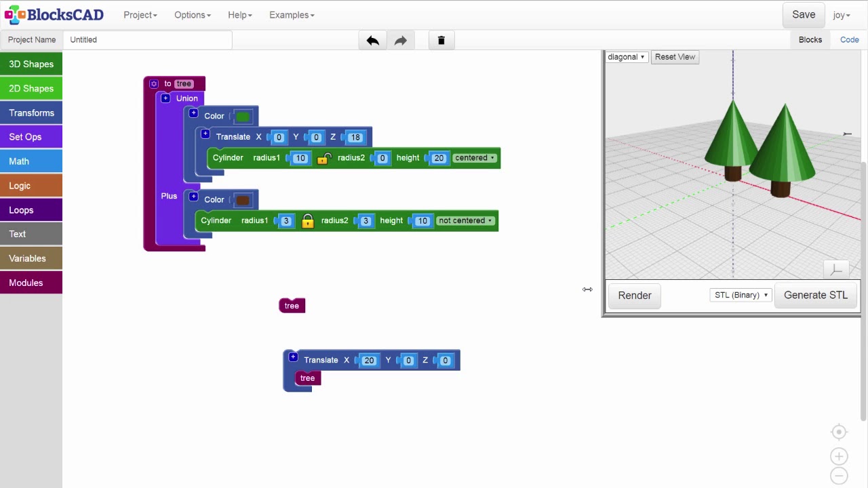
Task: Open the Help menu
Action: (240, 15)
